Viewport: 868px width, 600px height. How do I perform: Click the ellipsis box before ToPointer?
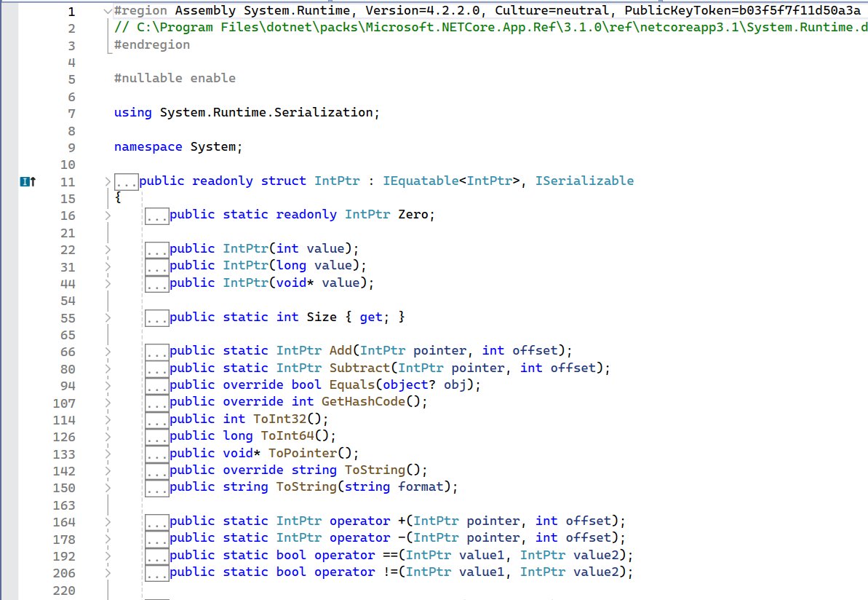pyautogui.click(x=157, y=454)
